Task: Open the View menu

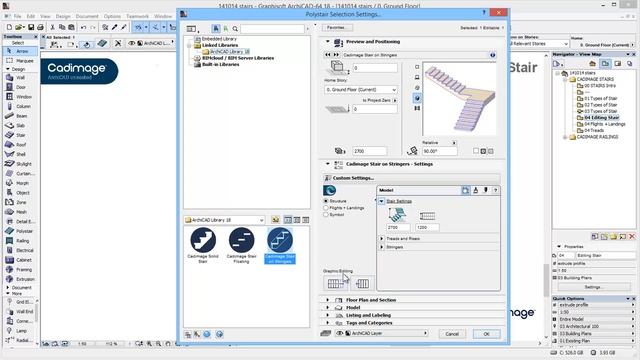Action: [45, 16]
